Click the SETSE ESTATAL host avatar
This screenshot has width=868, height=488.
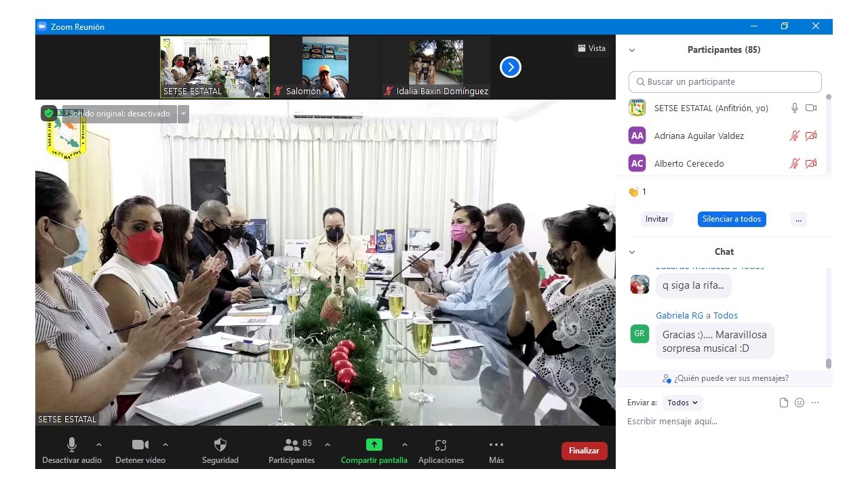tap(637, 108)
